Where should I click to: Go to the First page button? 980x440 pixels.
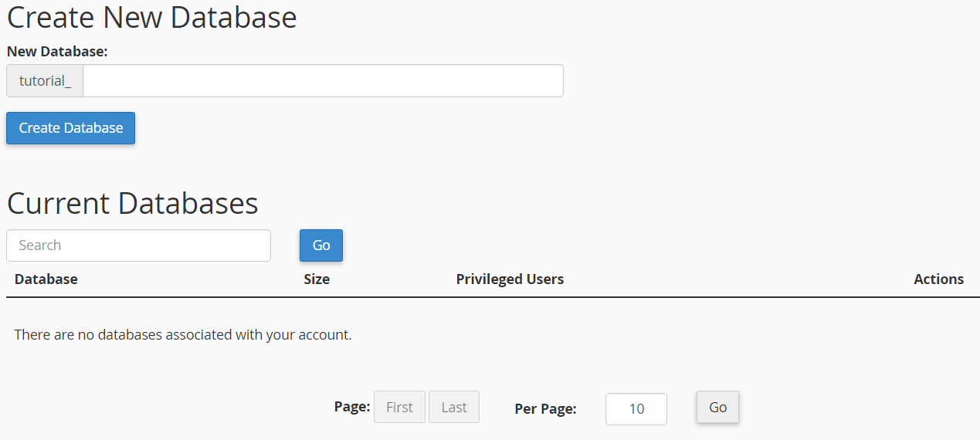399,407
